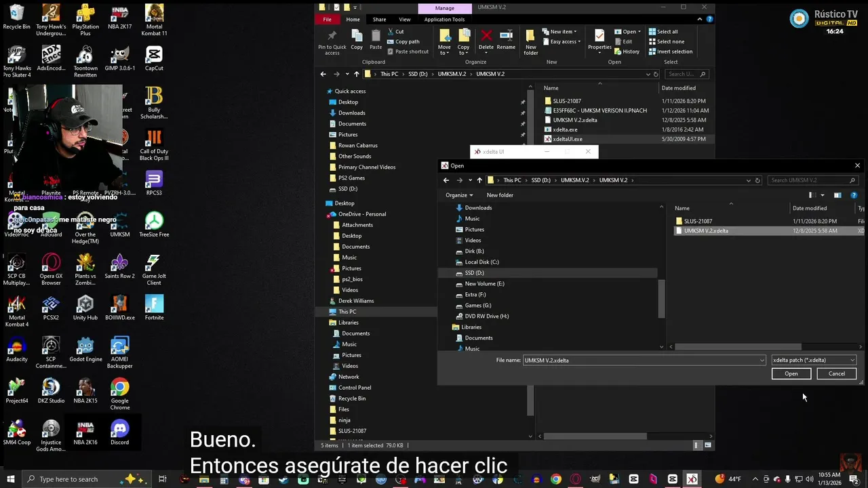Select Games (G:) in the dialog tree
Image resolution: width=868 pixels, height=488 pixels.
pos(477,305)
